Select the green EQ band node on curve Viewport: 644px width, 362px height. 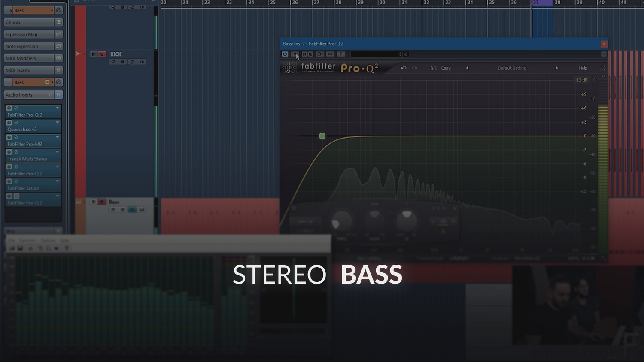pyautogui.click(x=322, y=136)
